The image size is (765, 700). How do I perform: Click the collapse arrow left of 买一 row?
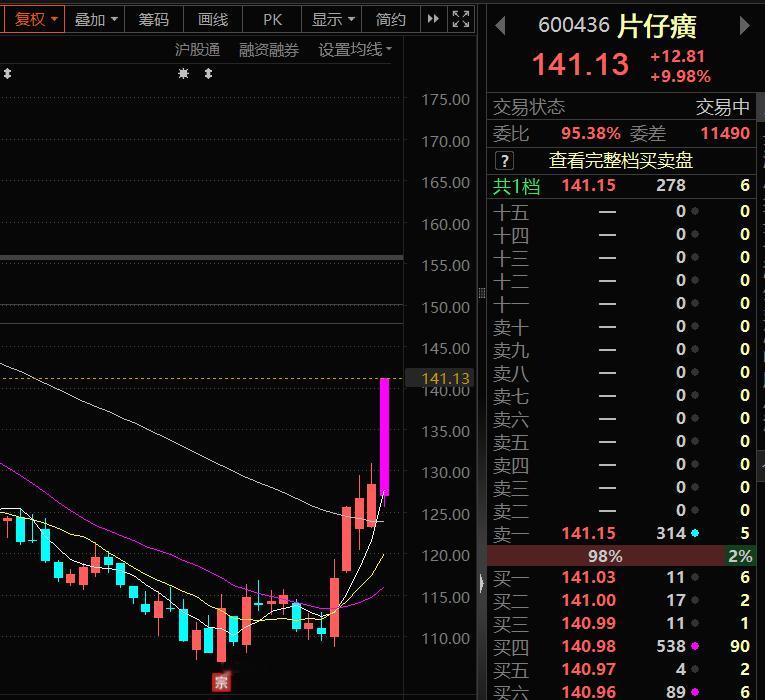coord(482,583)
